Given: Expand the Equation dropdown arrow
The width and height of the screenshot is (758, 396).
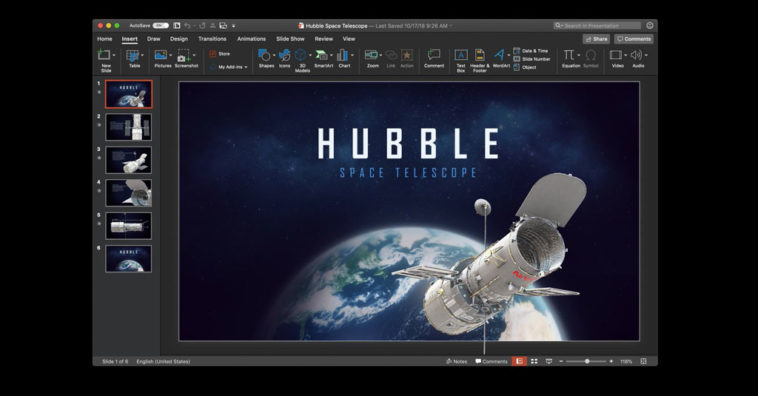Looking at the screenshot, I should [x=579, y=55].
